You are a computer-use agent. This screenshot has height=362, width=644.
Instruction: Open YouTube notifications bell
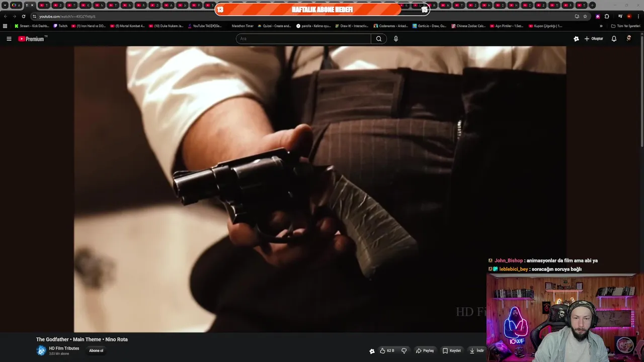click(614, 39)
